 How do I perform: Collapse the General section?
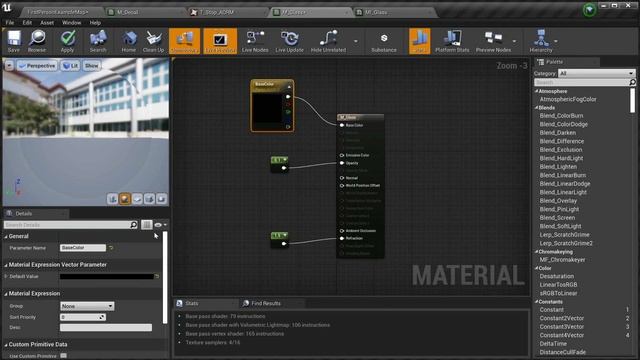pos(6,236)
